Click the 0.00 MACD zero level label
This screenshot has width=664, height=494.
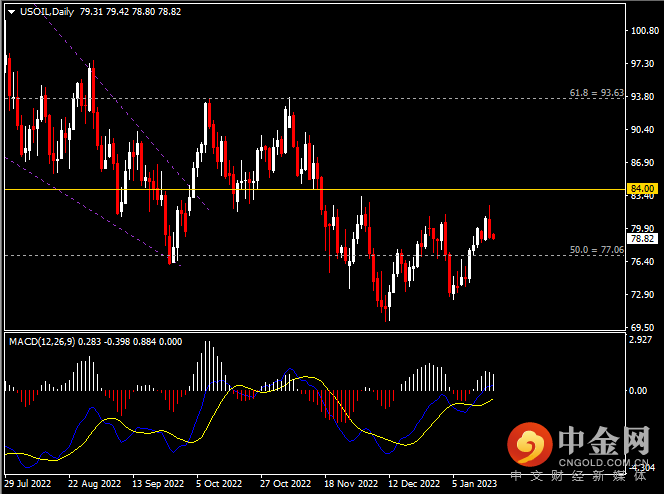[639, 391]
